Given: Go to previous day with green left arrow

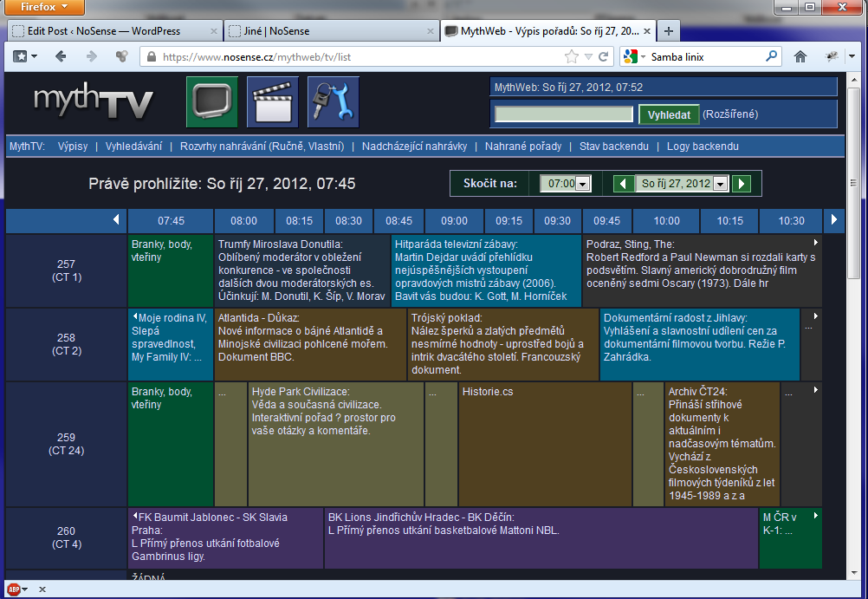Looking at the screenshot, I should [x=624, y=184].
